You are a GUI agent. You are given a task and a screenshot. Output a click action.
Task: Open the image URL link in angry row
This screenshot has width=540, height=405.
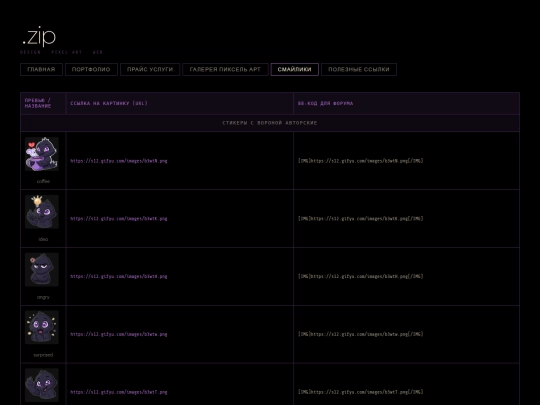pos(119,277)
